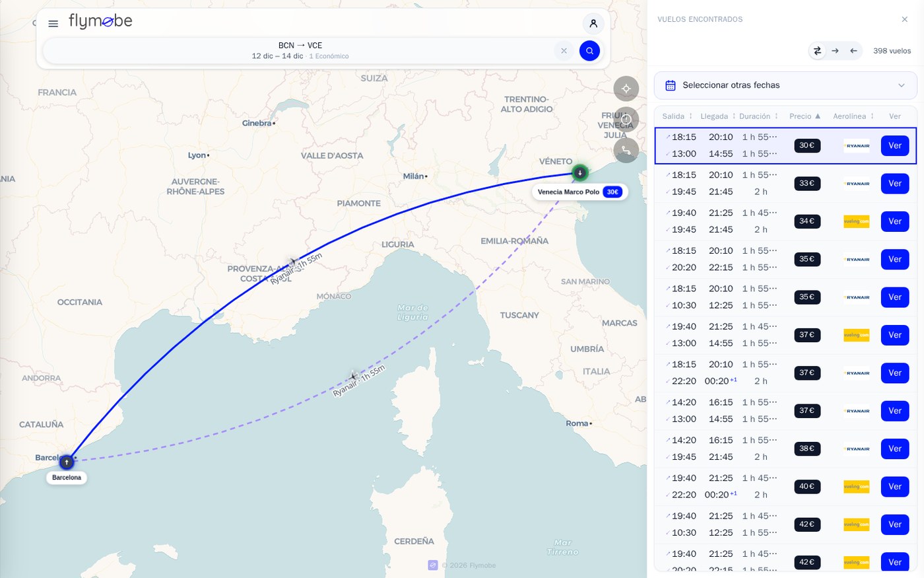
Task: Click the Flymobe logo
Action: (x=100, y=22)
